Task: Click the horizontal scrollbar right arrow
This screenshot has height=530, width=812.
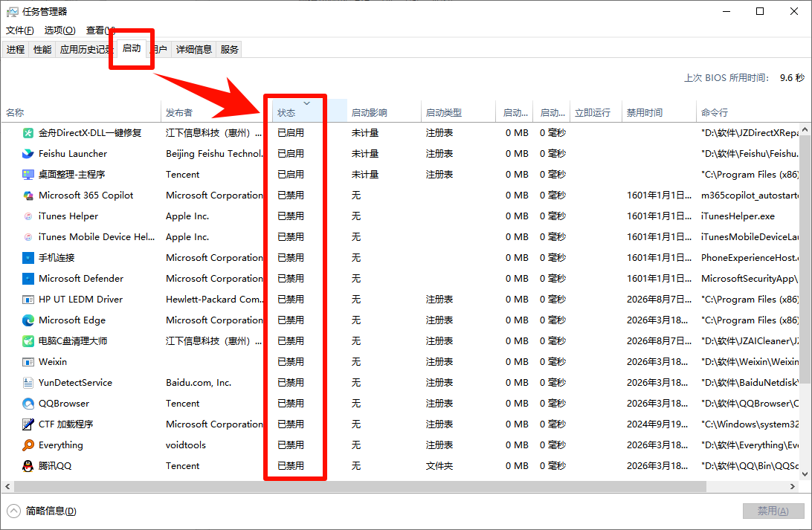Action: click(793, 487)
